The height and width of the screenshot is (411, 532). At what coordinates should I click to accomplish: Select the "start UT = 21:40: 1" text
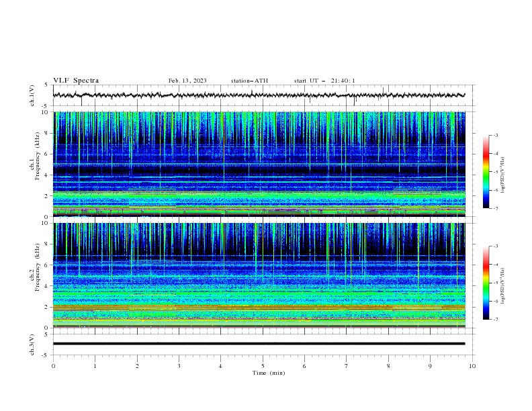[324, 81]
